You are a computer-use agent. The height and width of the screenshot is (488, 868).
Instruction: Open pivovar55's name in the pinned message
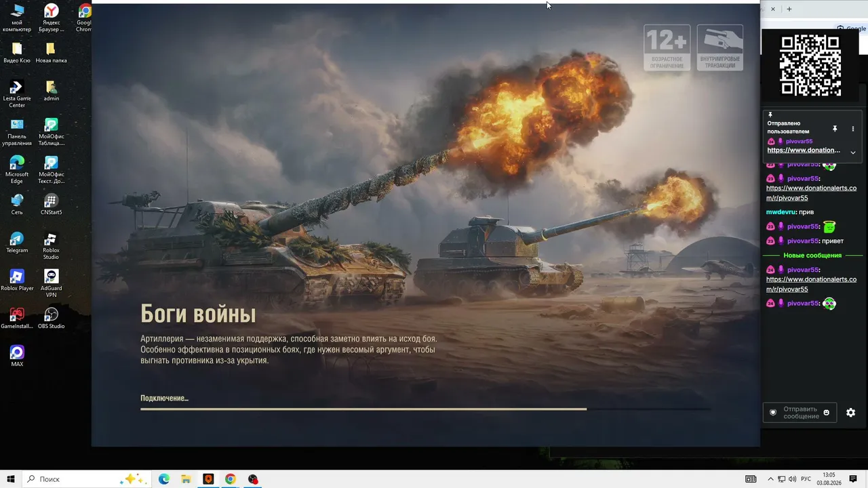pyautogui.click(x=799, y=142)
